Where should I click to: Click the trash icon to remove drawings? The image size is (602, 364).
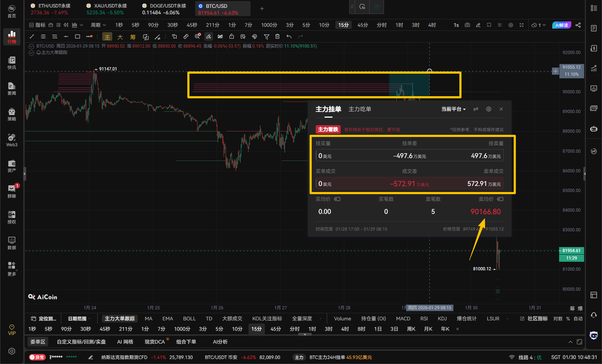(277, 36)
